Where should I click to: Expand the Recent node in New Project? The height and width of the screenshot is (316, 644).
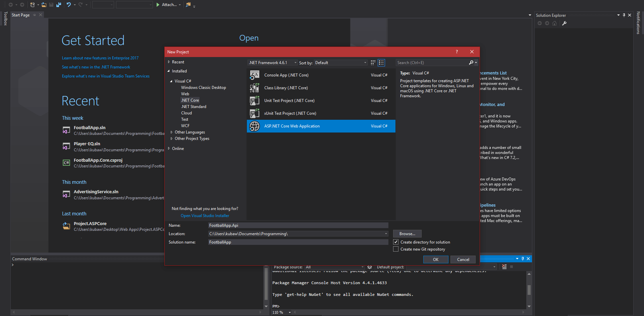pyautogui.click(x=169, y=62)
